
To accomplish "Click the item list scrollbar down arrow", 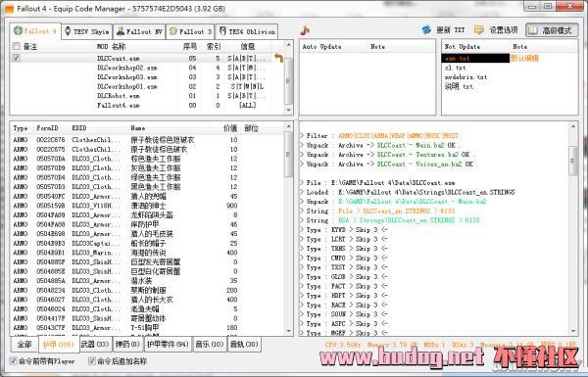I will coord(288,331).
